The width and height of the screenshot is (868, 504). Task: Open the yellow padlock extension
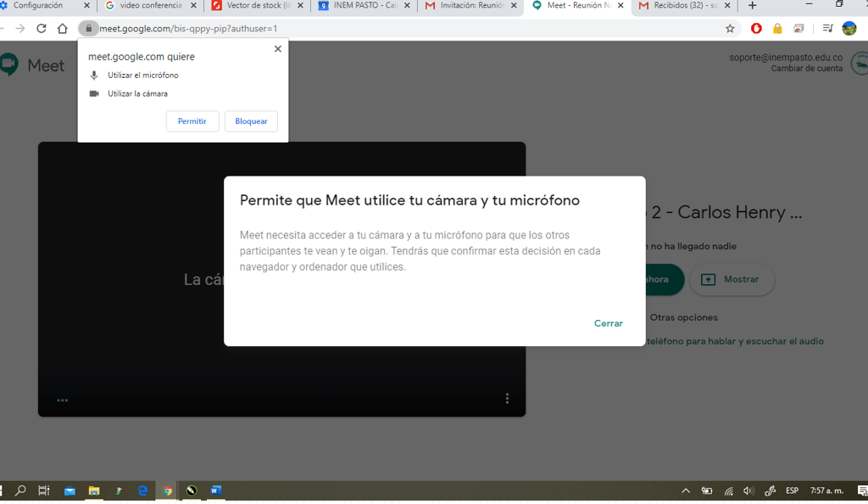pos(777,28)
